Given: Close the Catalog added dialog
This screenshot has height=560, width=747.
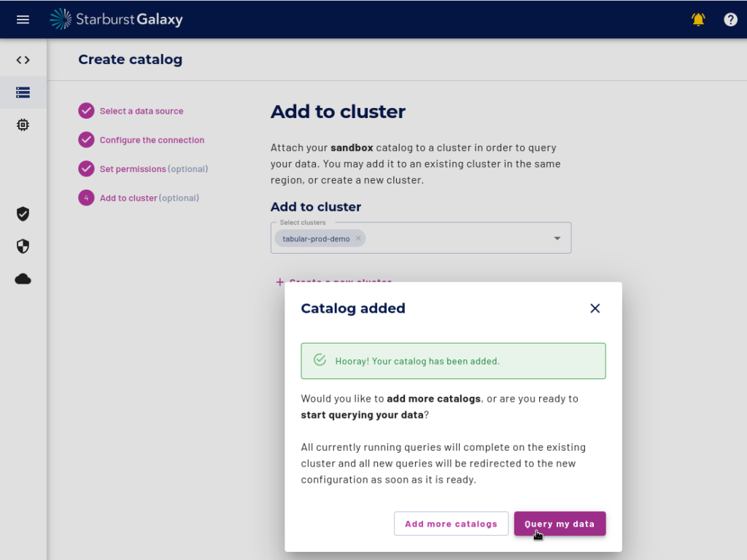Looking at the screenshot, I should point(595,308).
